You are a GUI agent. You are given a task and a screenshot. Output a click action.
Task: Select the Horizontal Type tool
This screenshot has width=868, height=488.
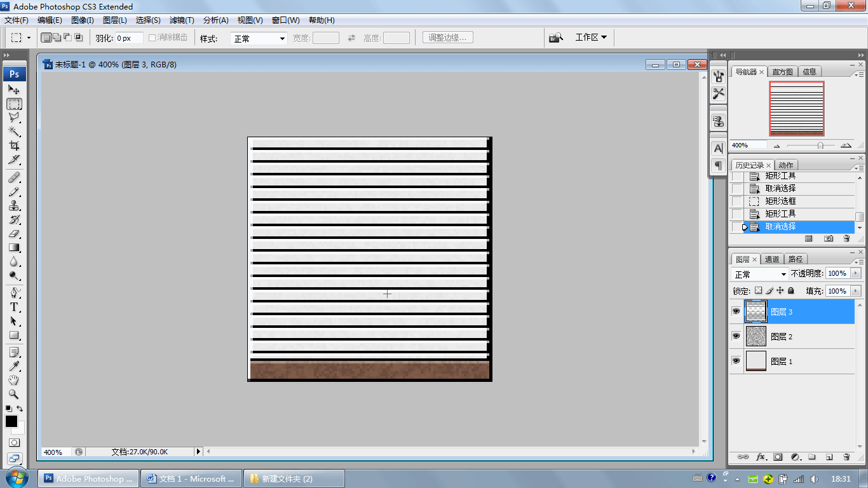(14, 307)
